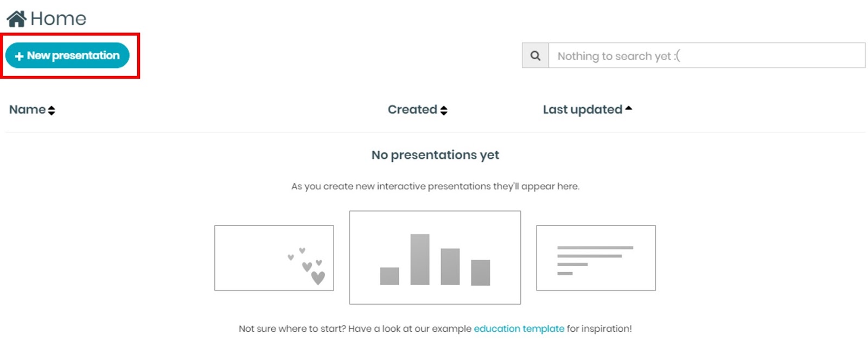
Task: Click the Last updated ascending arrow
Action: pyautogui.click(x=629, y=108)
